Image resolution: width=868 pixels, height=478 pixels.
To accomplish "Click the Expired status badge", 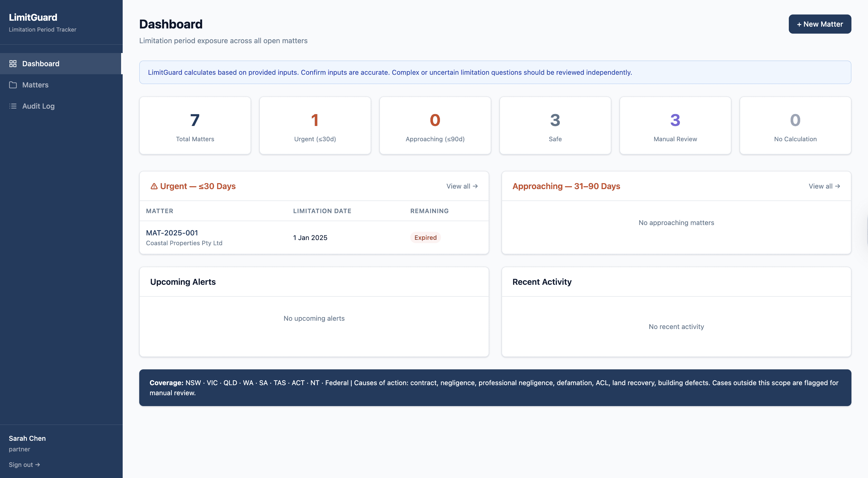I will [x=425, y=237].
